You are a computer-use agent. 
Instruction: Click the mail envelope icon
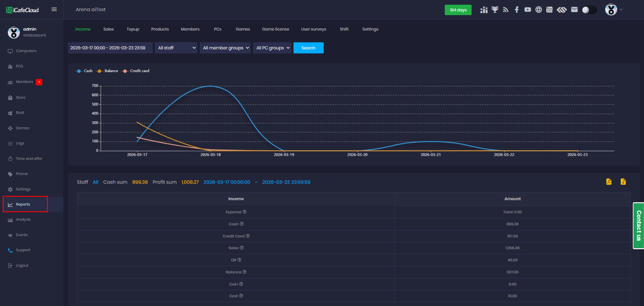(574, 10)
